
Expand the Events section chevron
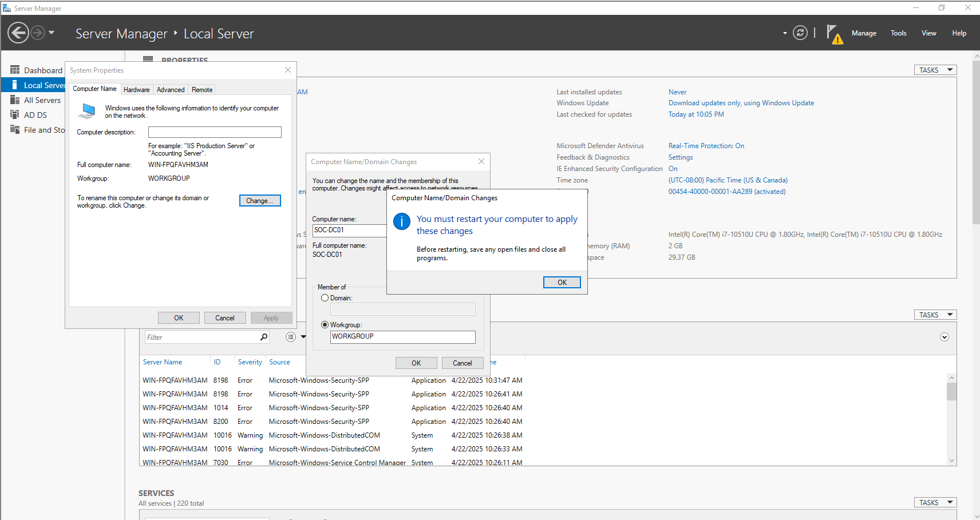click(945, 337)
